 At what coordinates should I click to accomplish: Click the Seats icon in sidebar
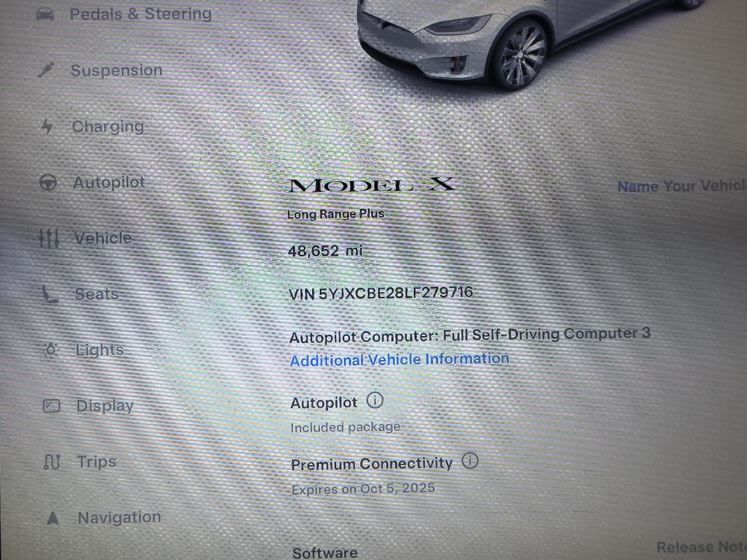(49, 294)
